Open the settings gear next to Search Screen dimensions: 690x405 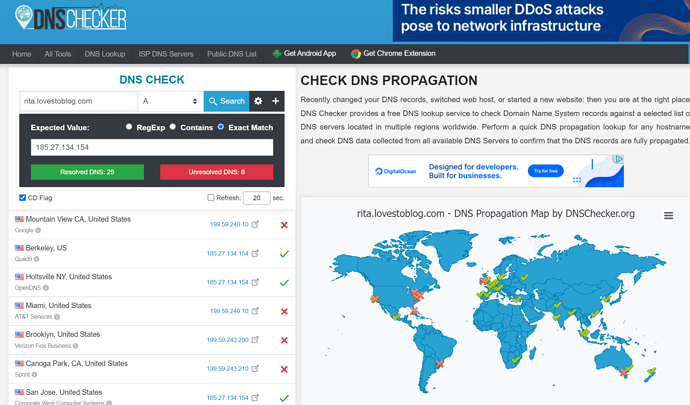[x=258, y=101]
